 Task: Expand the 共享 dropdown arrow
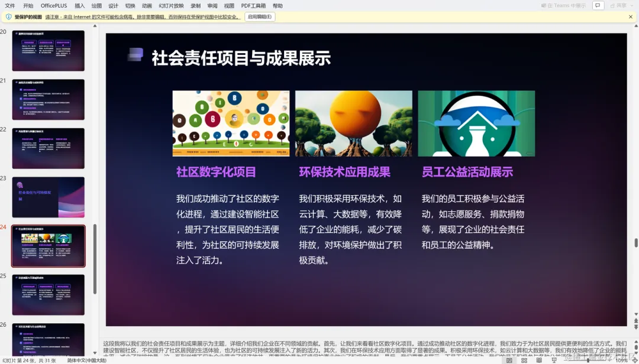[631, 5]
